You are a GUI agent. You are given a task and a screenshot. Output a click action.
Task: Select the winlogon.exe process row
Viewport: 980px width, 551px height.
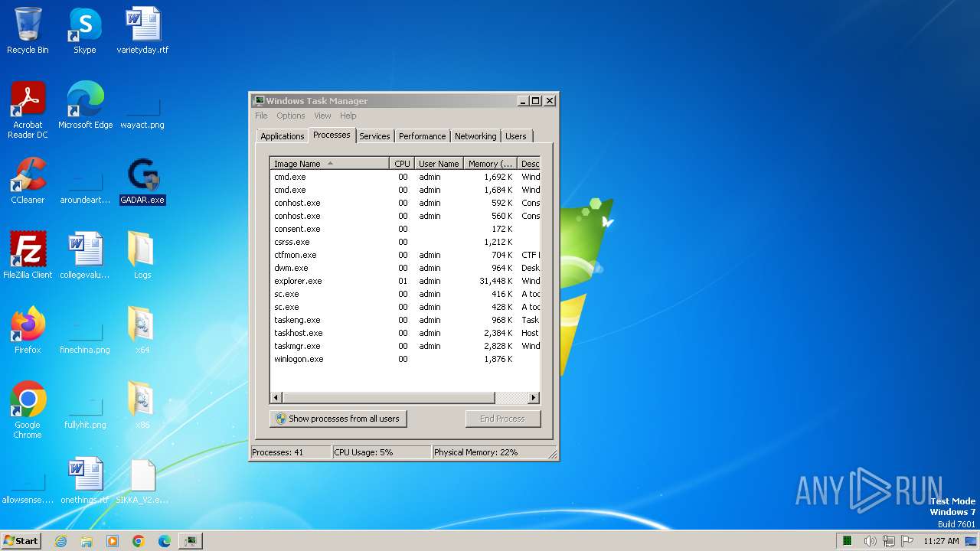point(405,359)
